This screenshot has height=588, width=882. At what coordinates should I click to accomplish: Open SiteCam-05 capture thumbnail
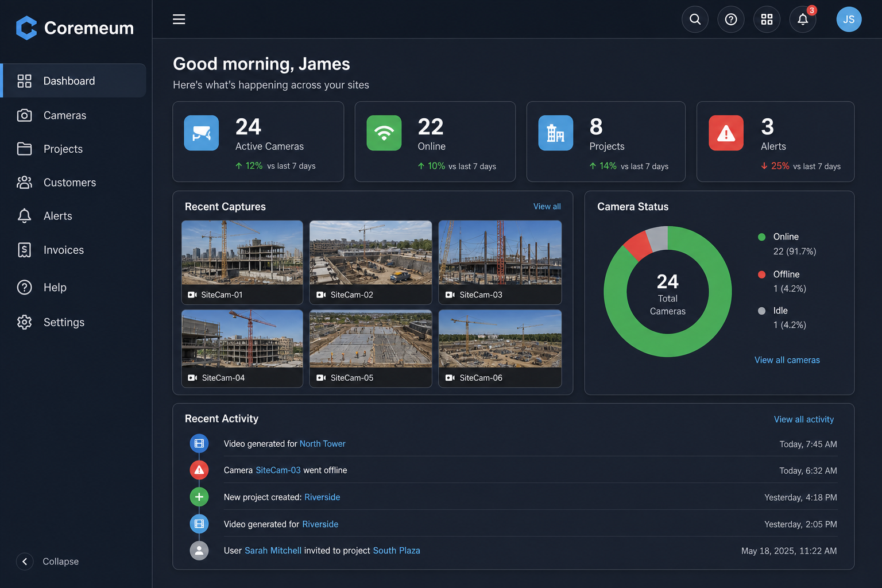pyautogui.click(x=370, y=349)
